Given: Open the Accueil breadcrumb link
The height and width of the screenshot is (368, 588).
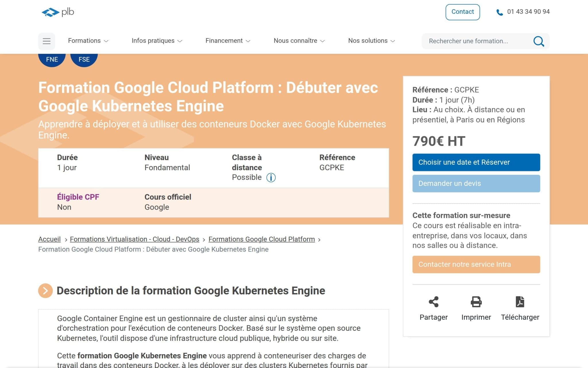Looking at the screenshot, I should coord(49,239).
